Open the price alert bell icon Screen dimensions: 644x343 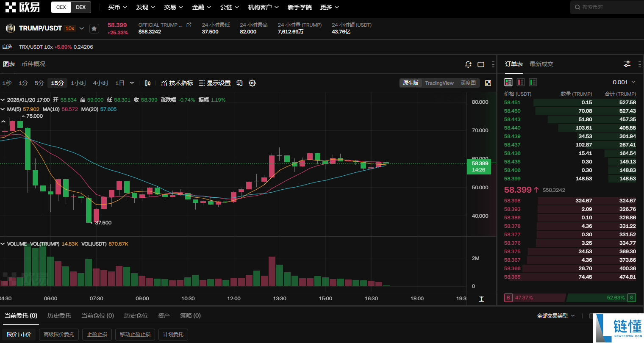point(468,64)
